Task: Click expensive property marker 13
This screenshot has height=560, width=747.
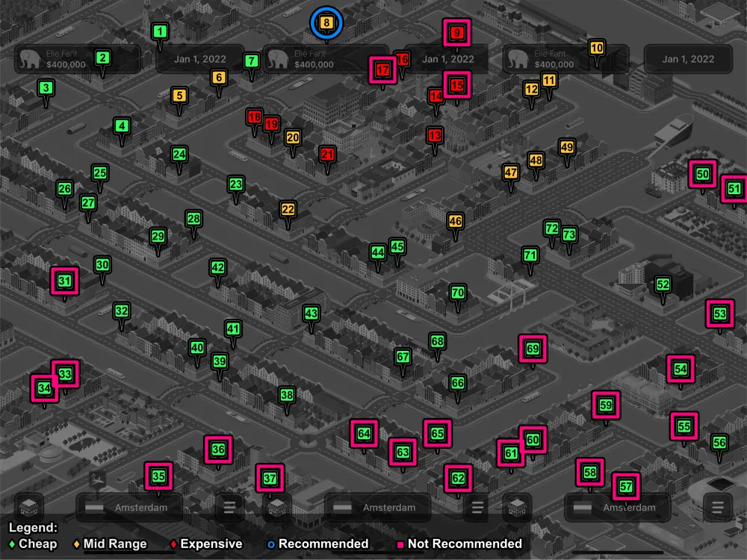Action: (x=435, y=136)
